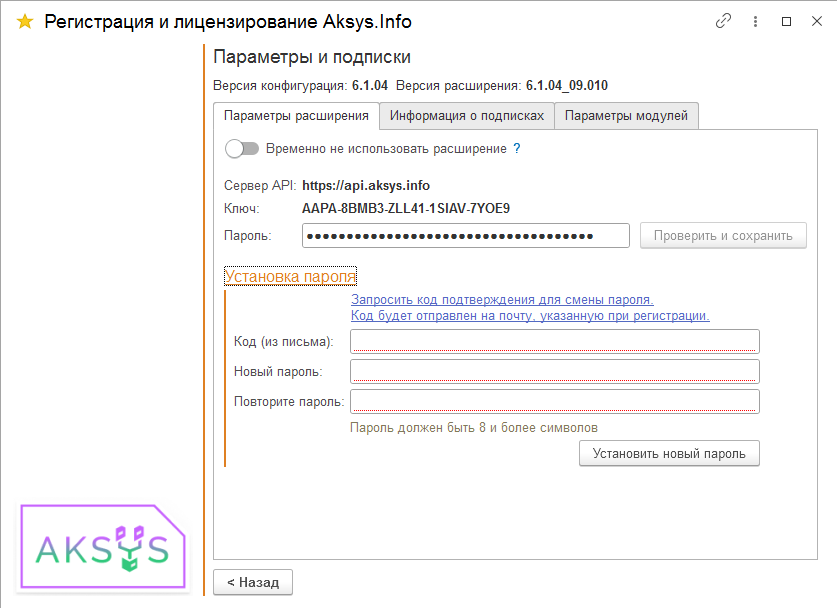
Task: Click hint 'Пароль должен быть 8 и более символов'
Action: pos(474,428)
